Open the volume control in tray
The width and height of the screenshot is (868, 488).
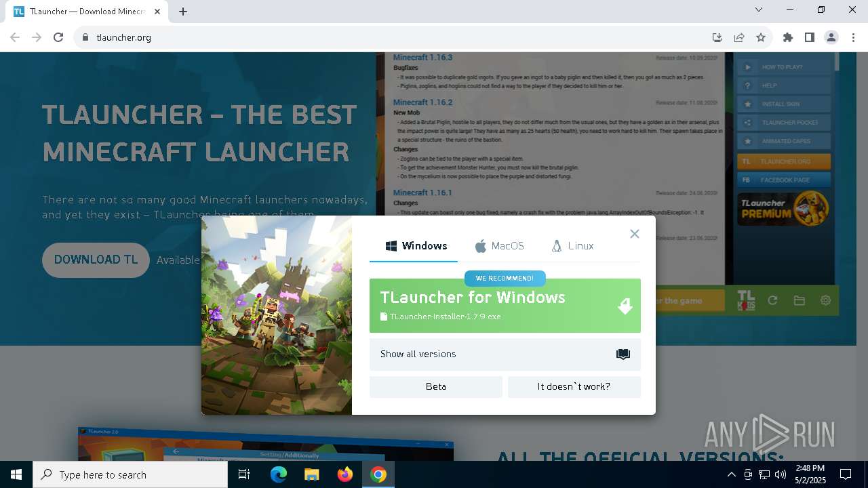[x=781, y=474]
